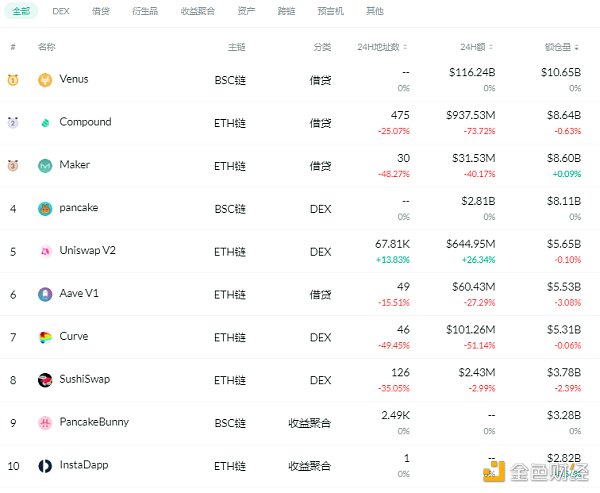The width and height of the screenshot is (600, 493).
Task: Click the Maker protocol logo icon
Action: 45,166
